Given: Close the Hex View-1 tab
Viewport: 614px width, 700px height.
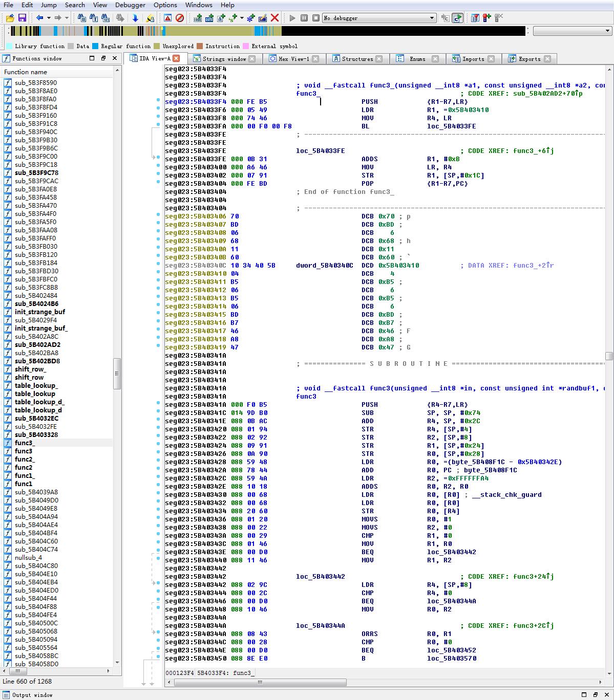Looking at the screenshot, I should (315, 59).
